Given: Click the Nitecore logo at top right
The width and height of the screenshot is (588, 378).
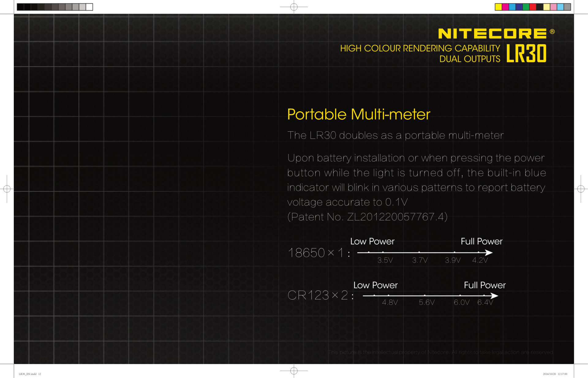Looking at the screenshot, I should [x=492, y=33].
